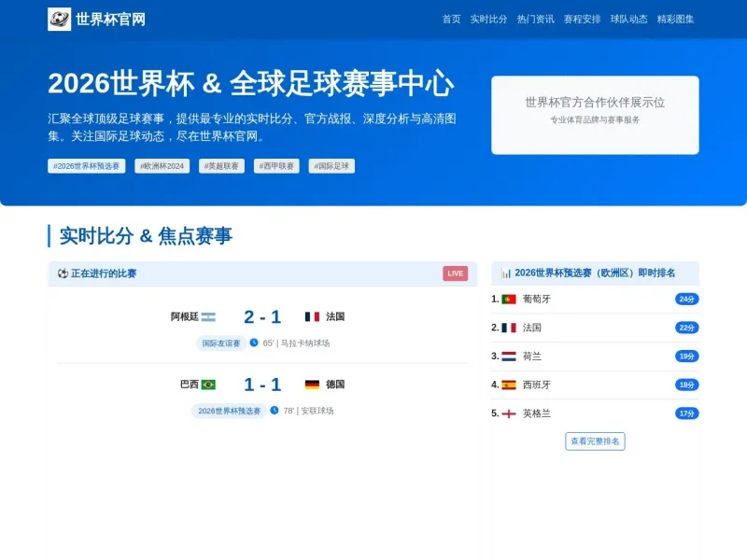Select the 国际友谊赛 match label
747x560 pixels.
(221, 343)
